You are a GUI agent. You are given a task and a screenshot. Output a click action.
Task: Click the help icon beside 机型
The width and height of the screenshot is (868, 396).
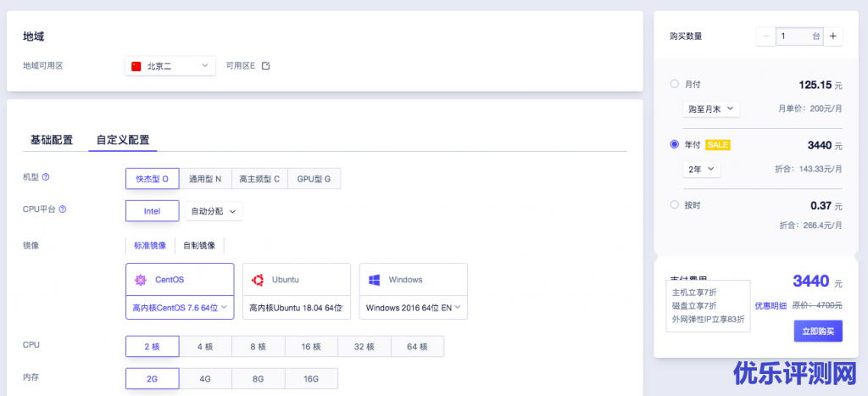pos(46,177)
